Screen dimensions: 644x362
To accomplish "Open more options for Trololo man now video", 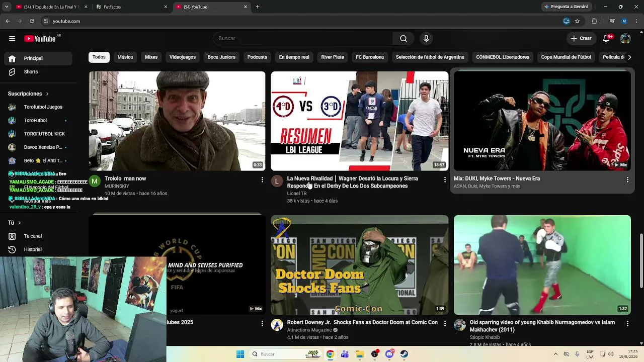I will [x=262, y=179].
